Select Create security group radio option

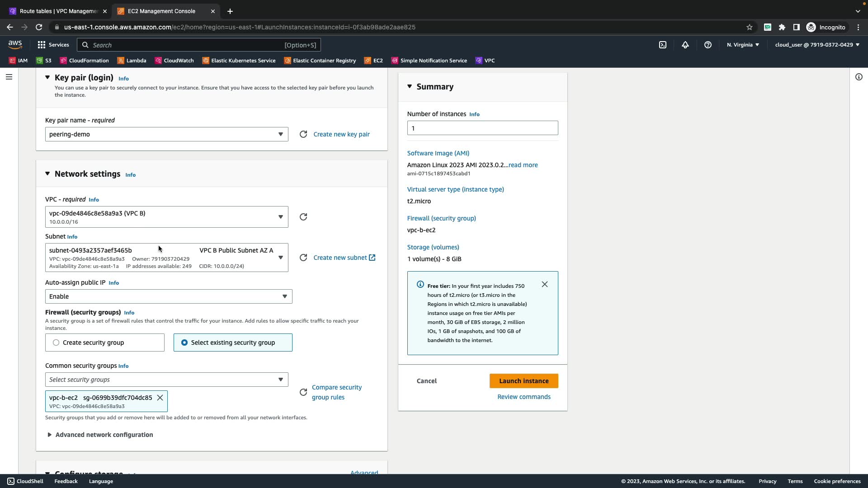click(56, 343)
